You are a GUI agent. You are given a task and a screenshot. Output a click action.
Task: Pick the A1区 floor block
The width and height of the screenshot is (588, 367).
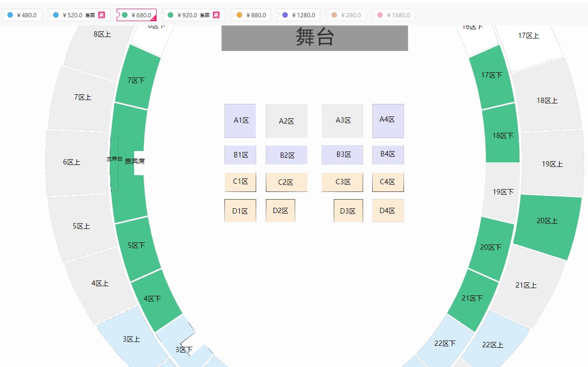click(x=240, y=121)
